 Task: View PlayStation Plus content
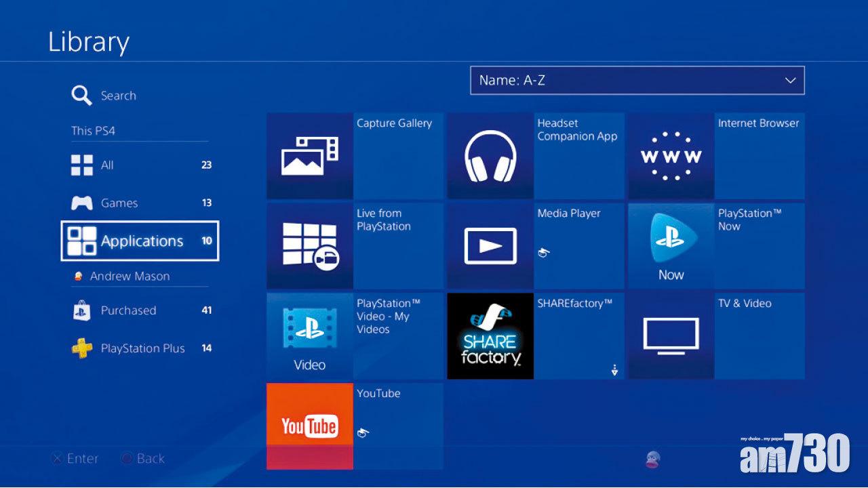tap(142, 348)
